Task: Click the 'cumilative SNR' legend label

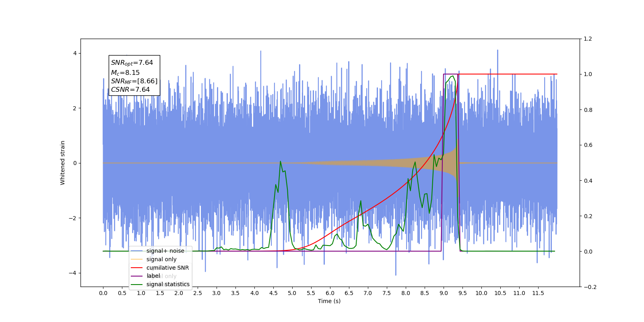Action: pyautogui.click(x=167, y=268)
